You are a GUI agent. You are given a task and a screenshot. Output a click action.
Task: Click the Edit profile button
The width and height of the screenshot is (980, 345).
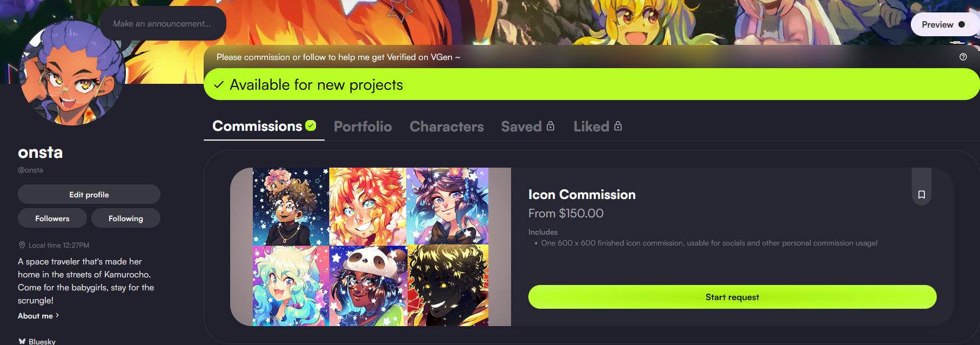click(x=89, y=195)
